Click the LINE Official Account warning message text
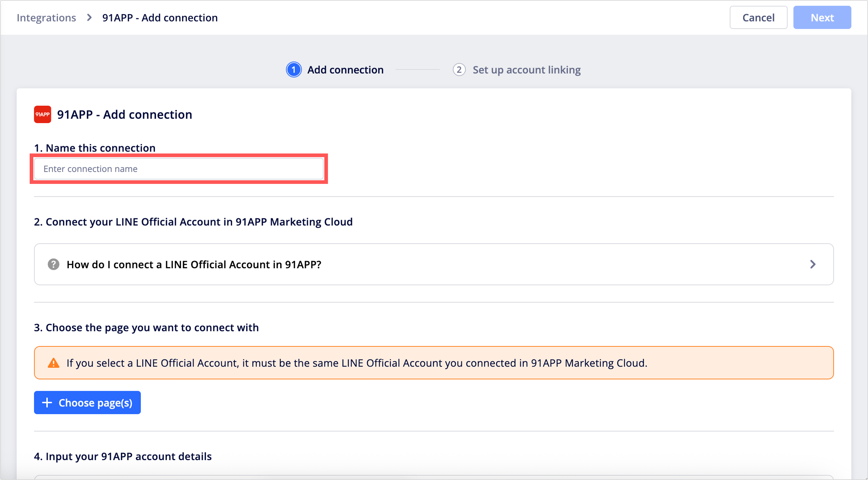Image resolution: width=868 pixels, height=480 pixels. (357, 363)
